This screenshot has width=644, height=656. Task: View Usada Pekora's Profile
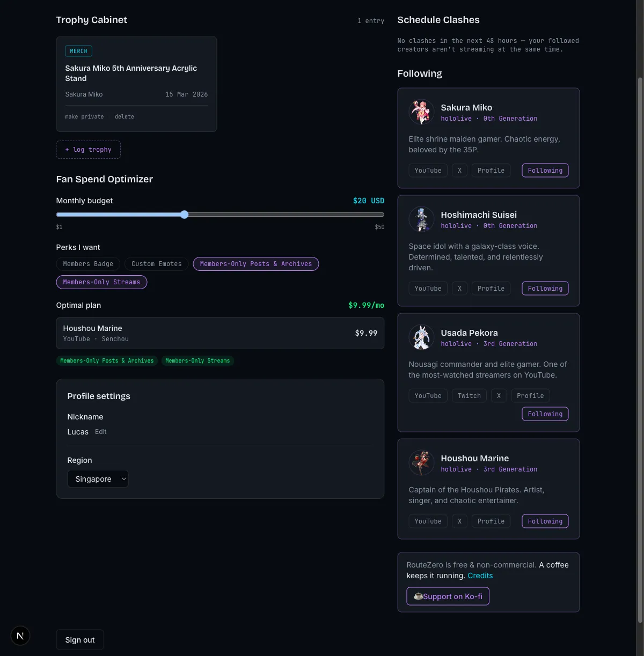[530, 396]
